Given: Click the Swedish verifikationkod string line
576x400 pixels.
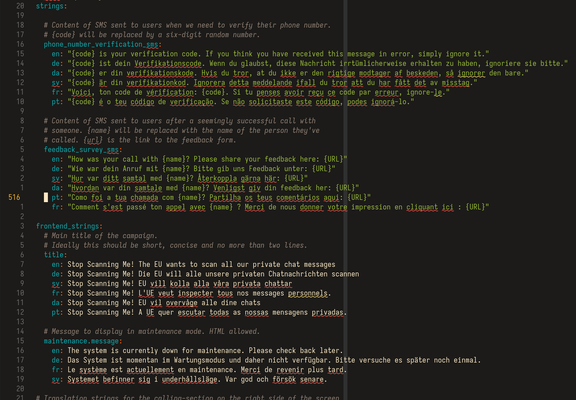Looking at the screenshot, I should pos(264,83).
